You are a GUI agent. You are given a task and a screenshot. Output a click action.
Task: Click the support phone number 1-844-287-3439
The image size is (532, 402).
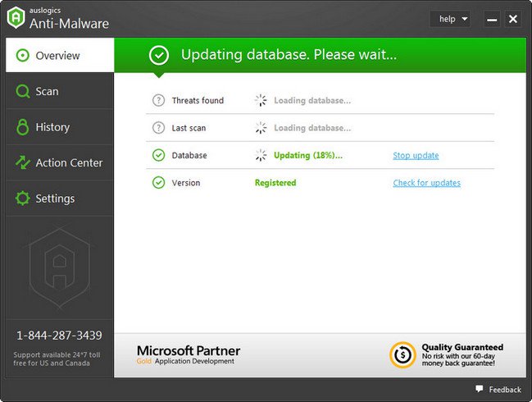pos(59,336)
